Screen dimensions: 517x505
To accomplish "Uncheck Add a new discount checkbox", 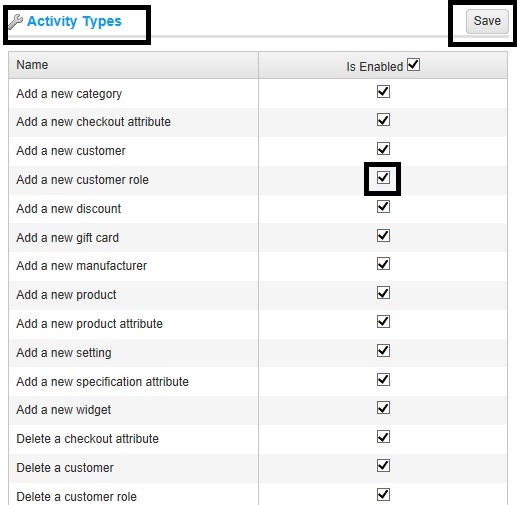I will (383, 207).
